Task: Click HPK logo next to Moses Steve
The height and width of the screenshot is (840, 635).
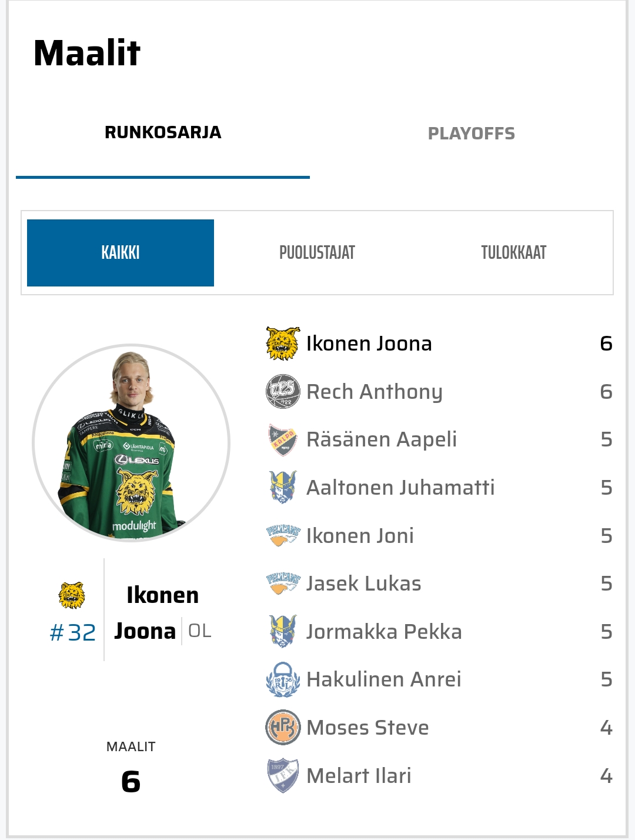Action: click(283, 728)
